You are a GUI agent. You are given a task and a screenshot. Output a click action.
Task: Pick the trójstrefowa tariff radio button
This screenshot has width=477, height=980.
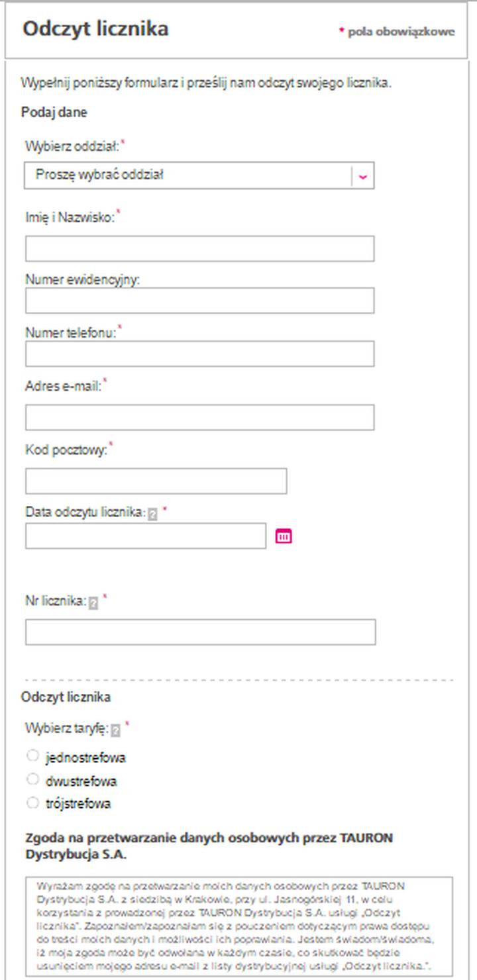pos(32,803)
